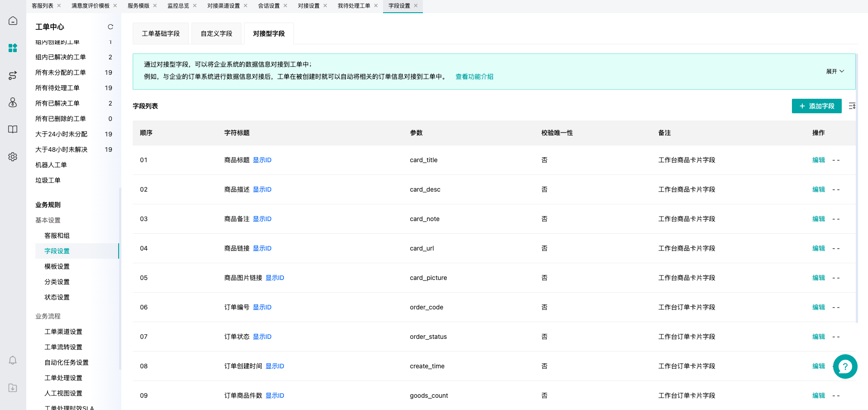Image resolution: width=868 pixels, height=410 pixels.
Task: Open the home icon in the left rail
Action: 13,21
